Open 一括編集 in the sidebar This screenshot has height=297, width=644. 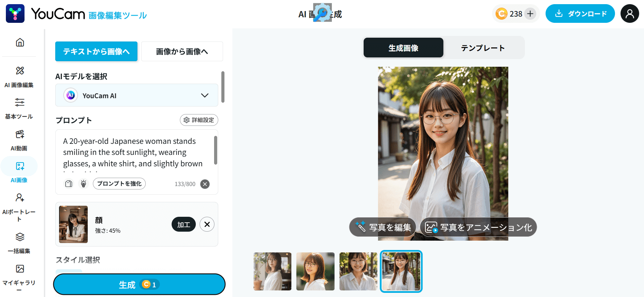point(19,243)
